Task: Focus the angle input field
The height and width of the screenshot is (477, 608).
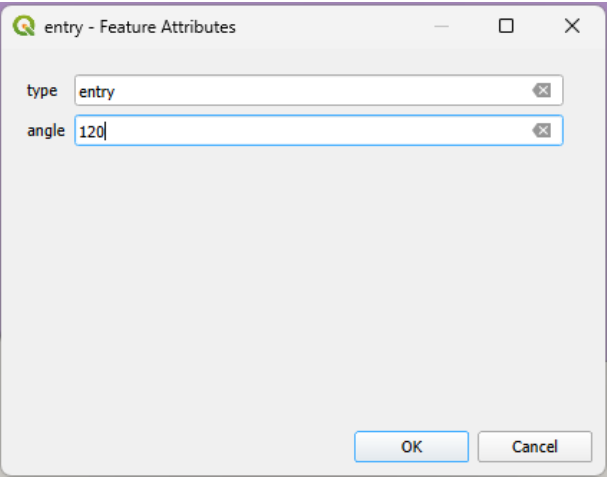Action: pos(300,130)
